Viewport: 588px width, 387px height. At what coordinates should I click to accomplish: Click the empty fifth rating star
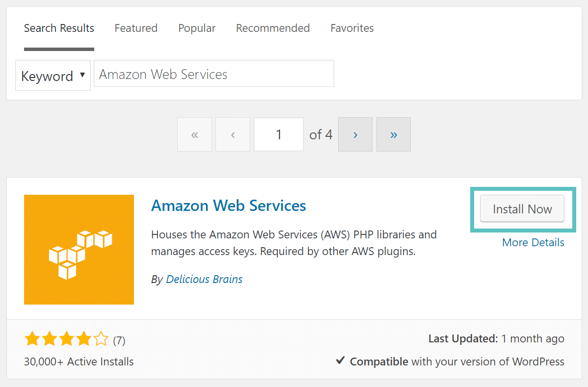[101, 338]
